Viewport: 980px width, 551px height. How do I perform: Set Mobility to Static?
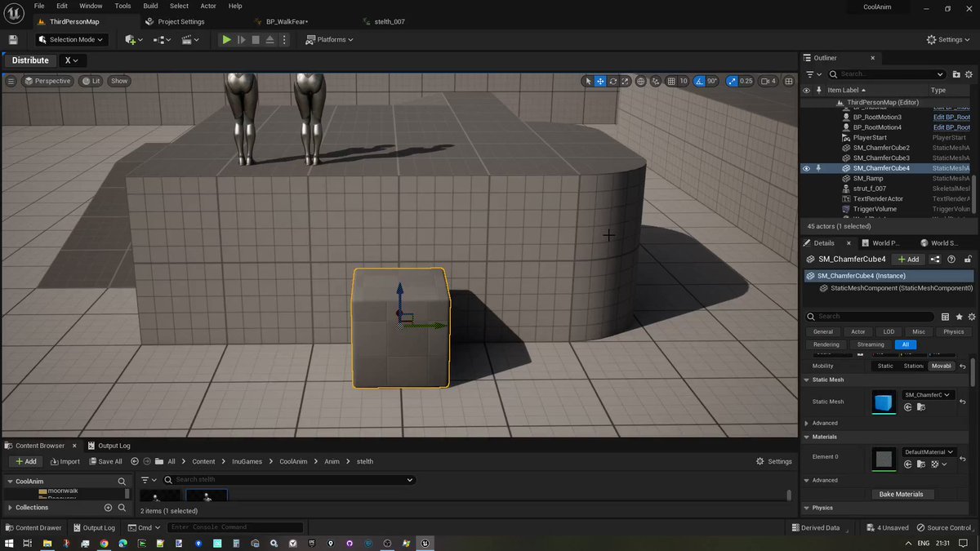point(884,366)
